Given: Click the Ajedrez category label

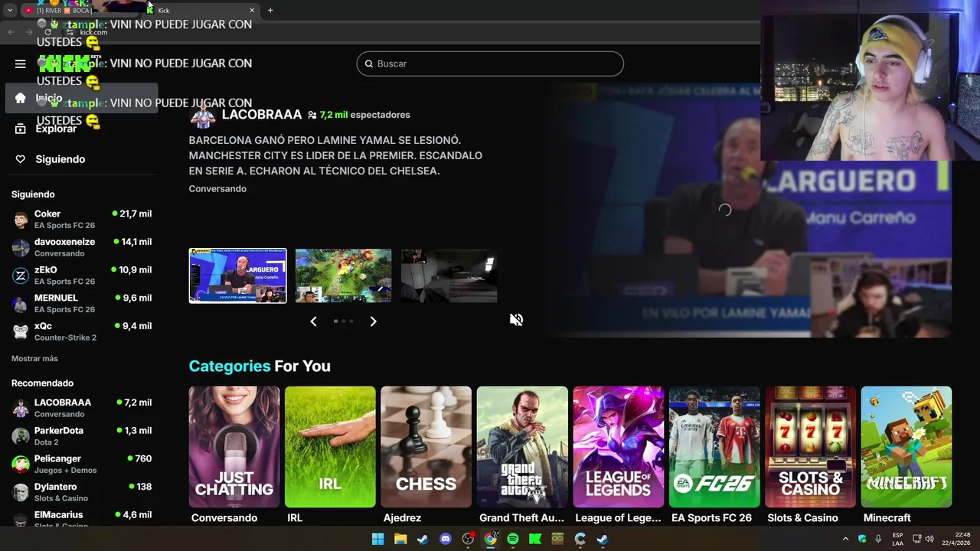Looking at the screenshot, I should coord(402,518).
